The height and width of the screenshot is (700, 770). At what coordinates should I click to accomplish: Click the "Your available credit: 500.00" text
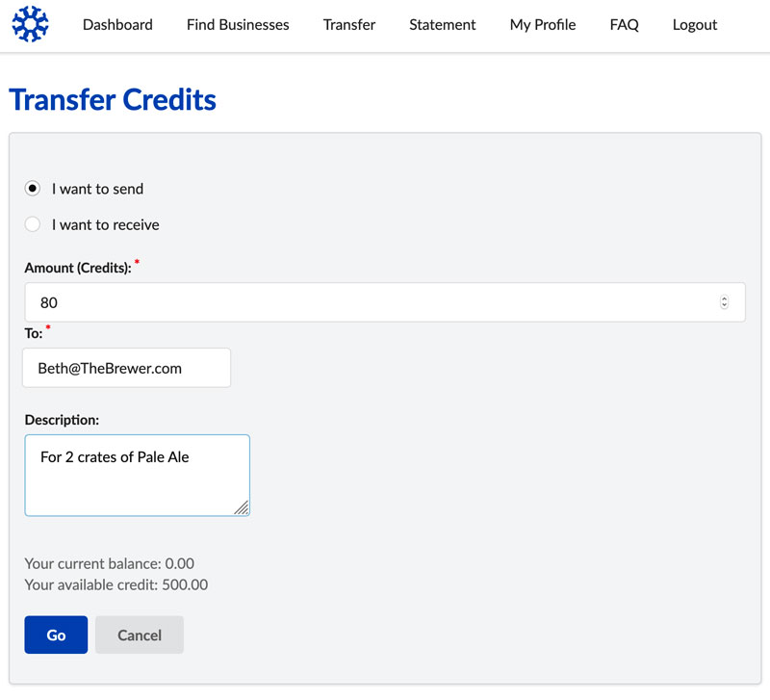click(x=115, y=584)
